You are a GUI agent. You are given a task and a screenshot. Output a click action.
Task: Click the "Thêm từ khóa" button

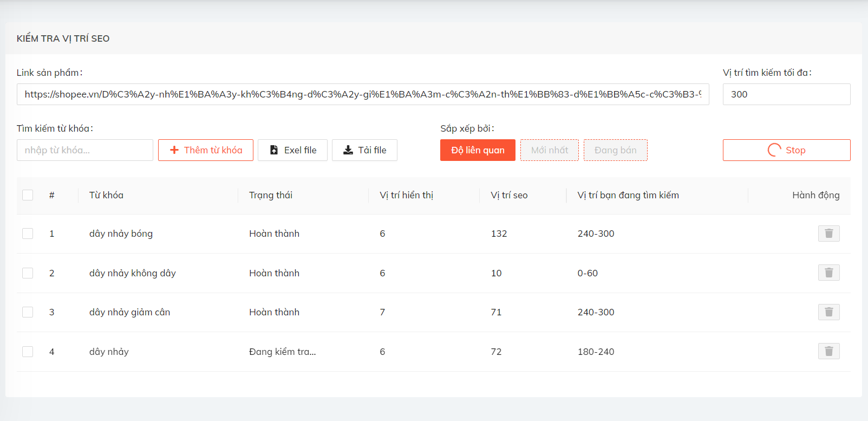point(206,150)
